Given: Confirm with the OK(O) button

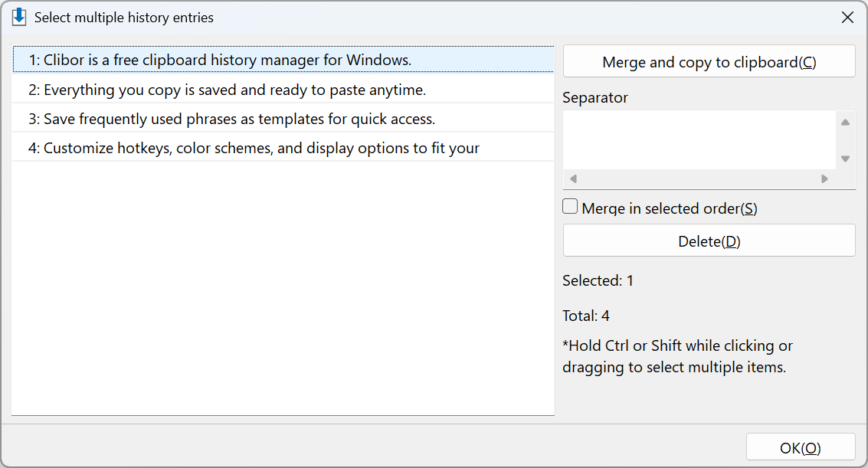Looking at the screenshot, I should pos(801,447).
